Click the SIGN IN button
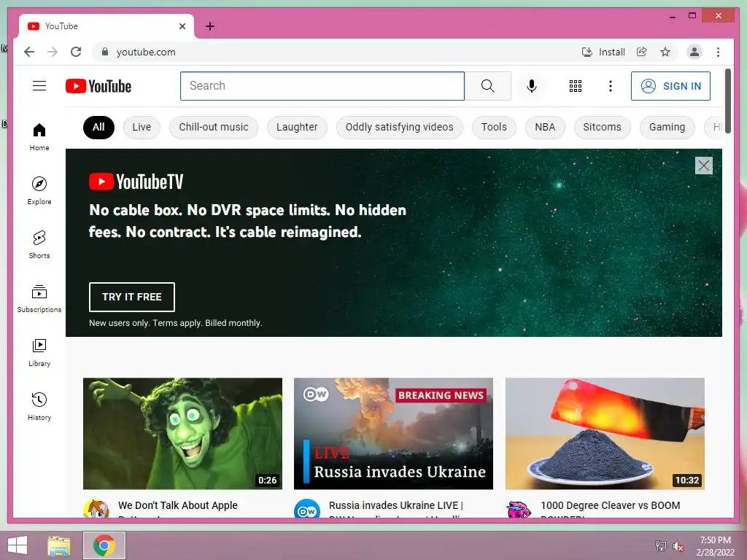747x560 pixels. [x=670, y=86]
